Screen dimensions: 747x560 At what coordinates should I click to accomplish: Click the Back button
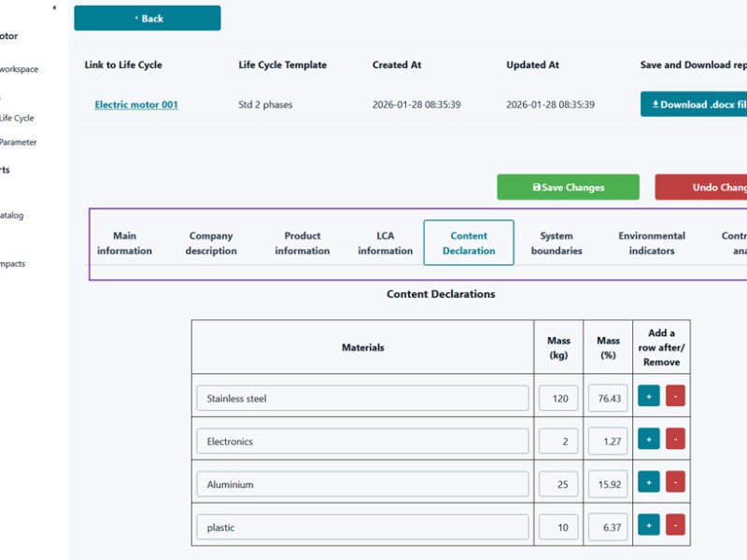tap(148, 19)
